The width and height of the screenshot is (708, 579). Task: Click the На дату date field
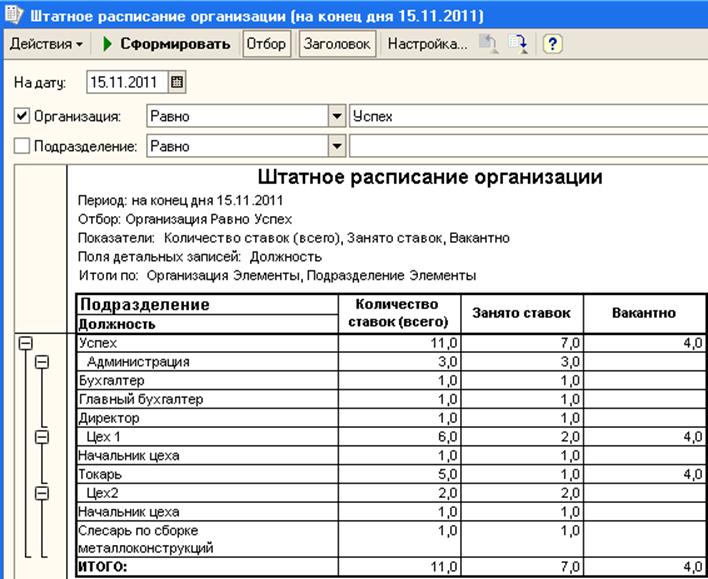pyautogui.click(x=128, y=82)
